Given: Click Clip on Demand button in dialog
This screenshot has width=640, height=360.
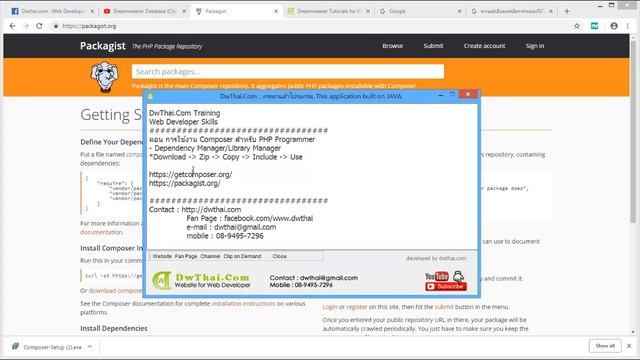Looking at the screenshot, I should click(x=242, y=256).
